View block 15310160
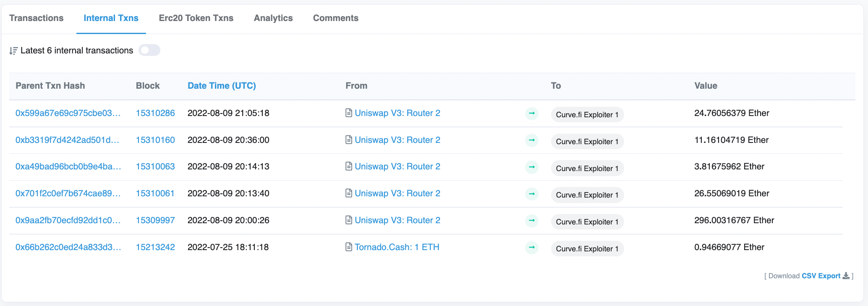 pyautogui.click(x=155, y=140)
